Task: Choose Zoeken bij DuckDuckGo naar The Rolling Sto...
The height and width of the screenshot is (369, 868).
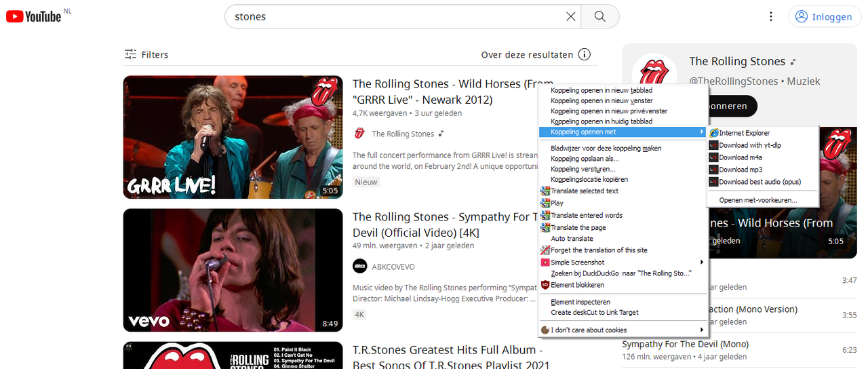Action: (x=623, y=273)
